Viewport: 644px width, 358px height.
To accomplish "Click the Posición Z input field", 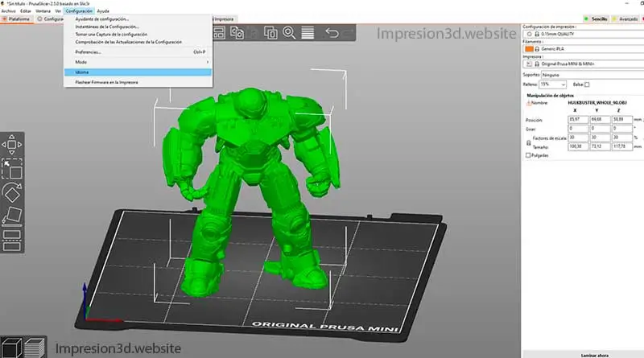I will click(x=621, y=120).
